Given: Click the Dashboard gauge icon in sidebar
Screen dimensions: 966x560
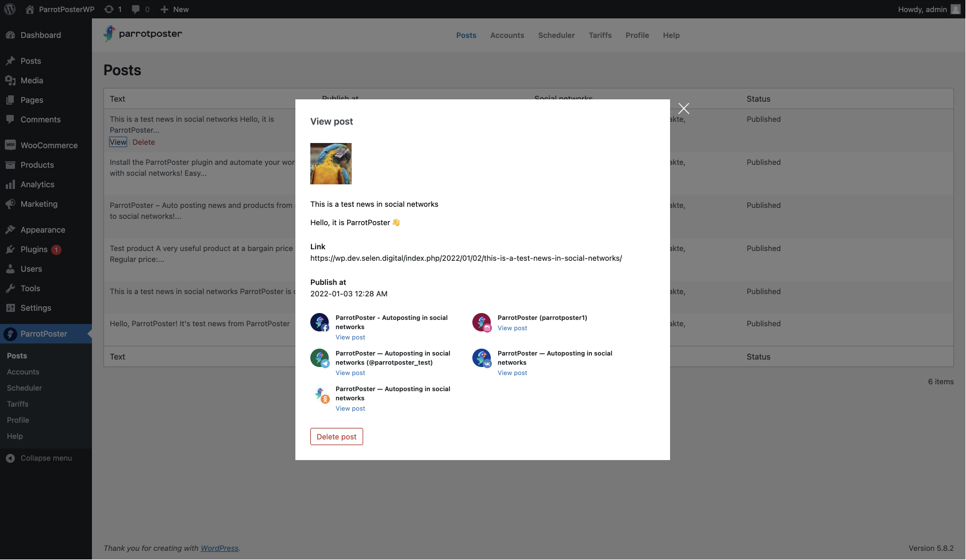Looking at the screenshot, I should pyautogui.click(x=10, y=35).
